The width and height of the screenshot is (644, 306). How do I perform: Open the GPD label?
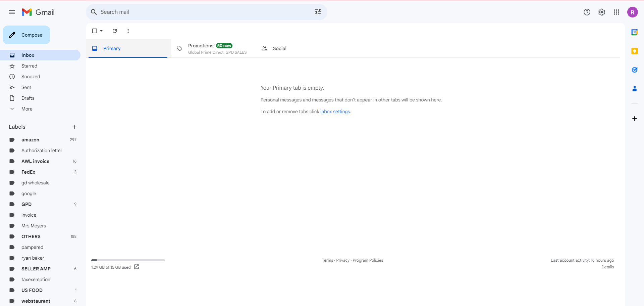coord(40,204)
